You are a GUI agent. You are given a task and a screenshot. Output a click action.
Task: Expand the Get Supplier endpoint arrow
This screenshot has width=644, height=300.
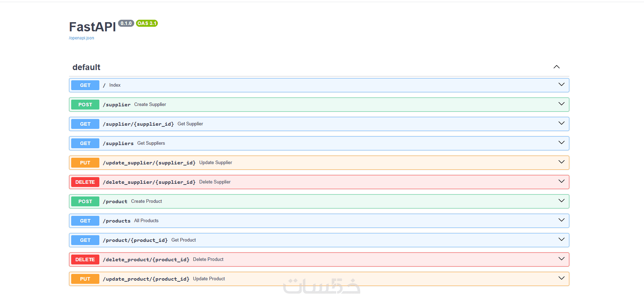(562, 123)
